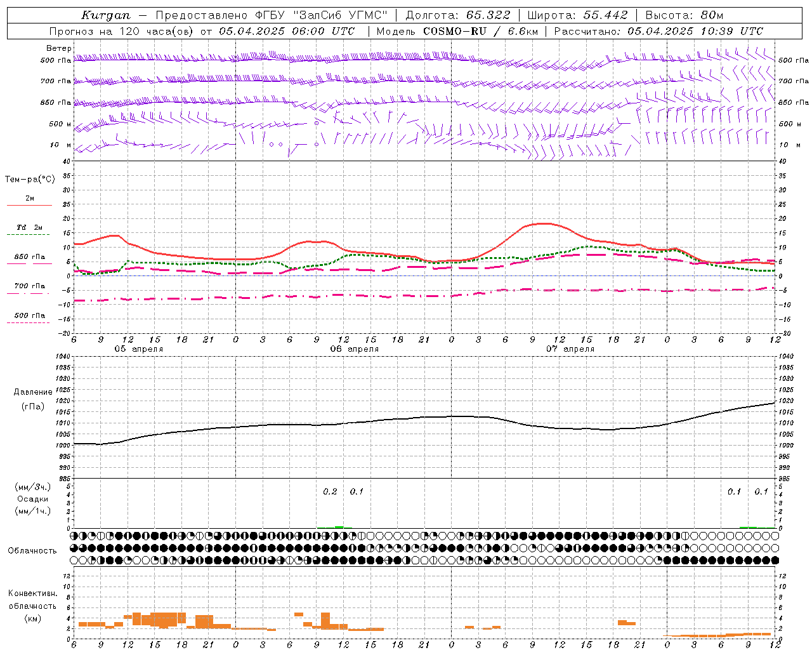Image resolution: width=812 pixels, height=650 pixels.
Task: Click the left 700 гПа wind level label
Action: click(x=56, y=81)
